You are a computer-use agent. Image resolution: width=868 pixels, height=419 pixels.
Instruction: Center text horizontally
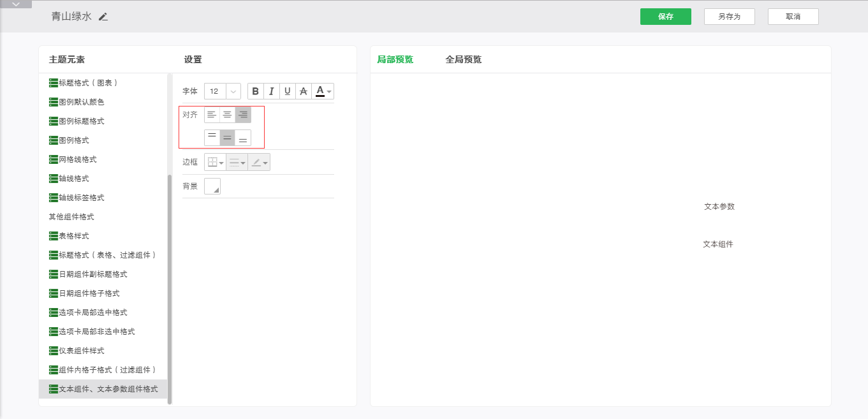tap(227, 115)
